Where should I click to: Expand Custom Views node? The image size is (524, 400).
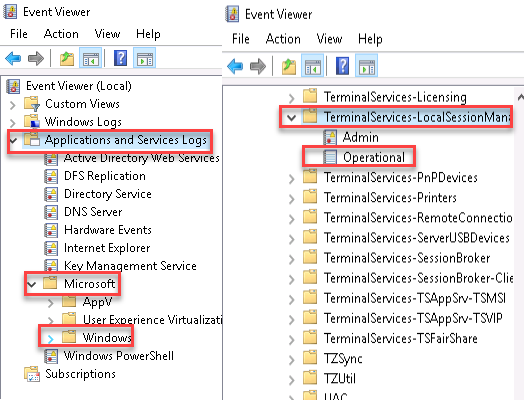13,105
